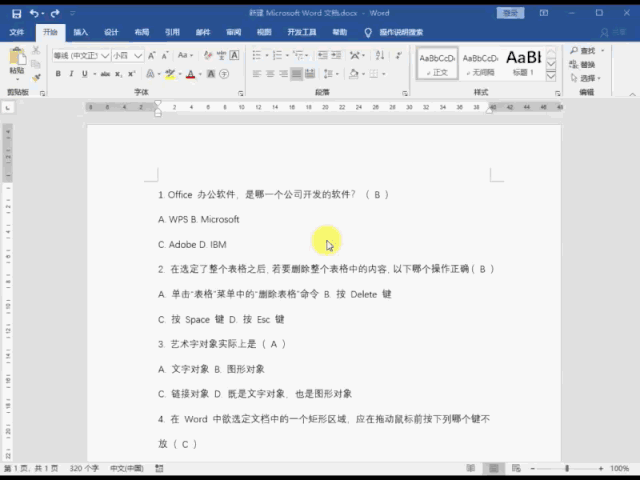Open the font name dropdown

[105, 56]
